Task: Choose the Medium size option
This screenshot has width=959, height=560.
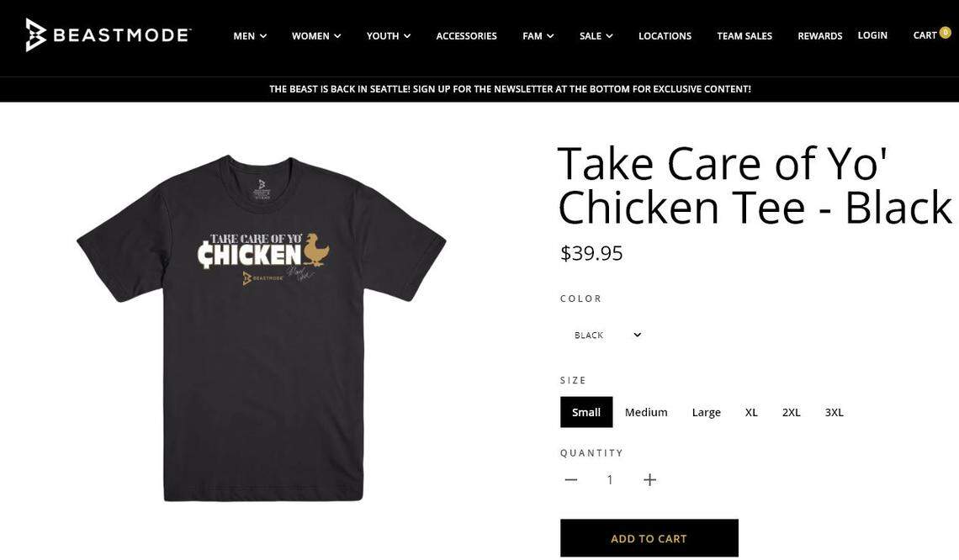Action: [646, 412]
